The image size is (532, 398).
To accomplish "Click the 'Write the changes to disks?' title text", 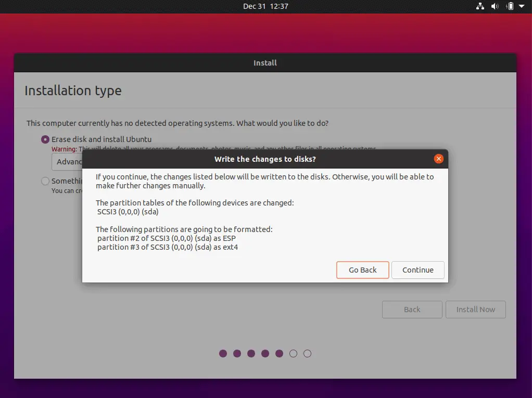I will point(265,159).
